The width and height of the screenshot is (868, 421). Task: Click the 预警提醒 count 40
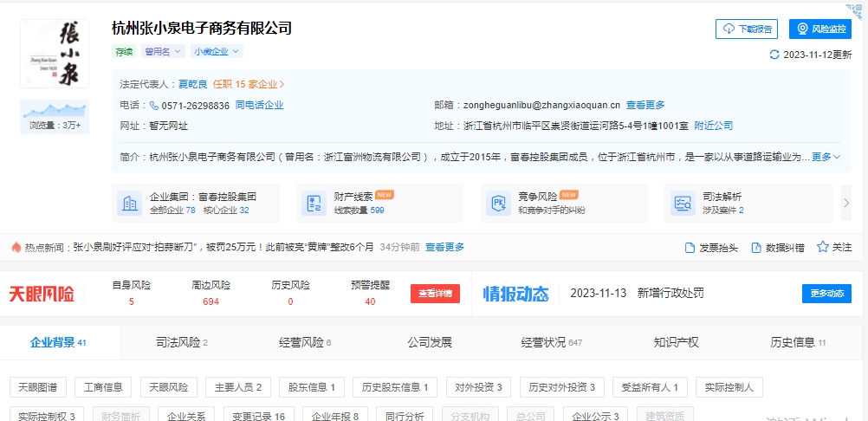pyautogui.click(x=371, y=302)
